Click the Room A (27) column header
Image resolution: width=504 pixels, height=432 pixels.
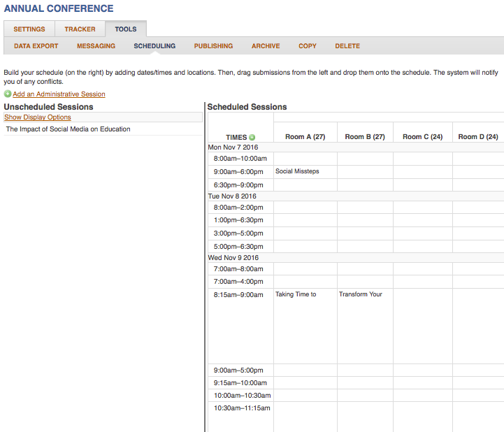coord(305,136)
